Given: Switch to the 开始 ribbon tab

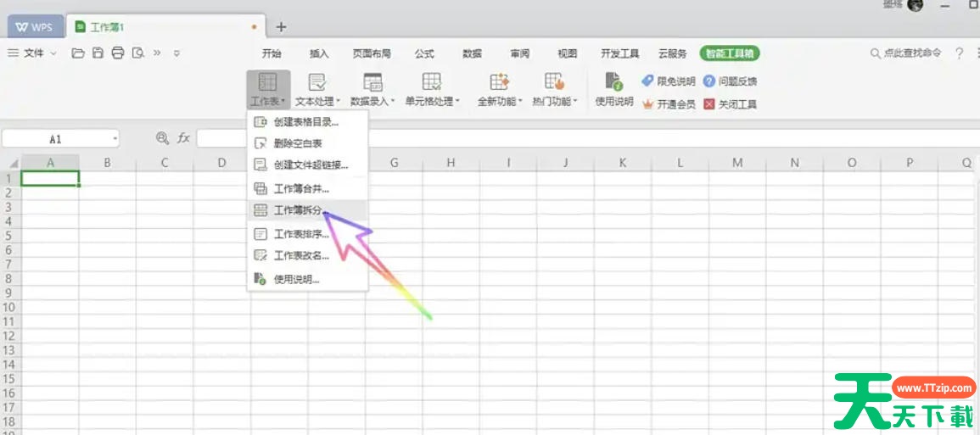Looking at the screenshot, I should pos(272,53).
